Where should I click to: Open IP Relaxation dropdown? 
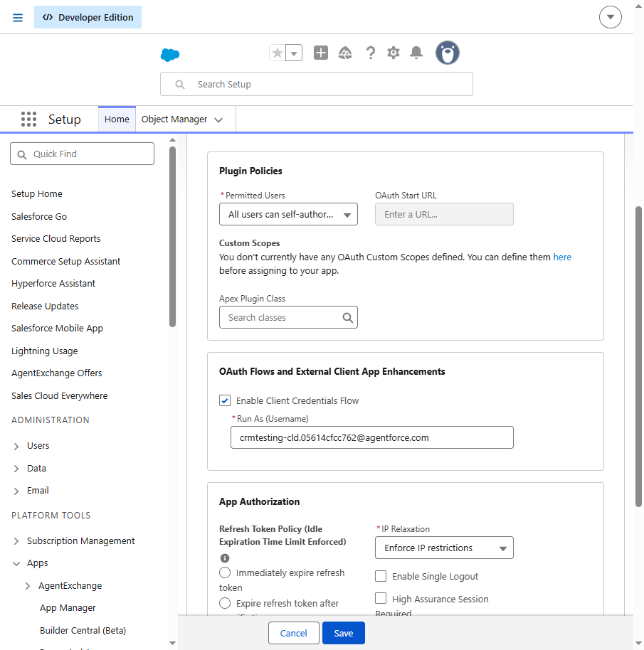pyautogui.click(x=444, y=548)
